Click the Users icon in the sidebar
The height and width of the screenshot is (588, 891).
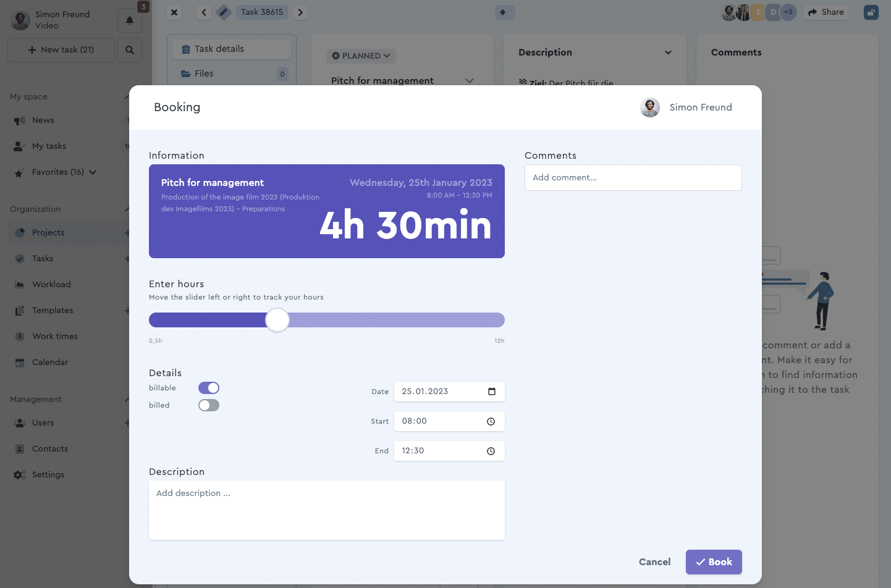(x=20, y=423)
